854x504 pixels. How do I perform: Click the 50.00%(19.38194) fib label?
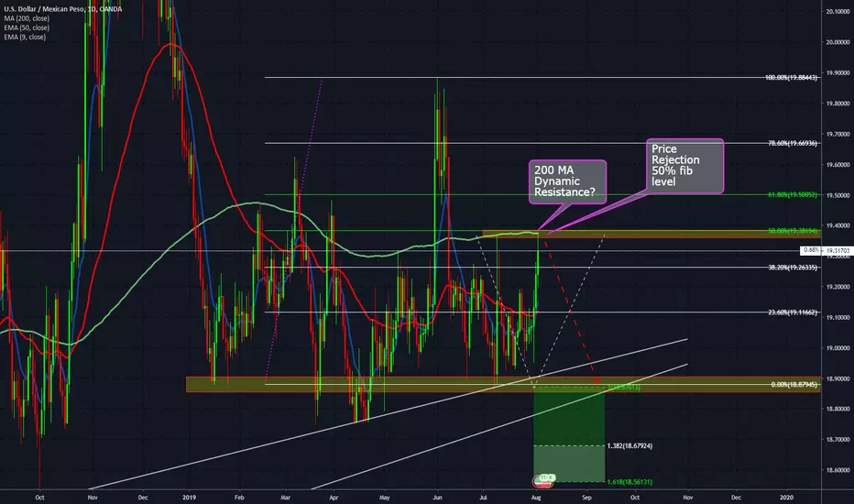[793, 231]
